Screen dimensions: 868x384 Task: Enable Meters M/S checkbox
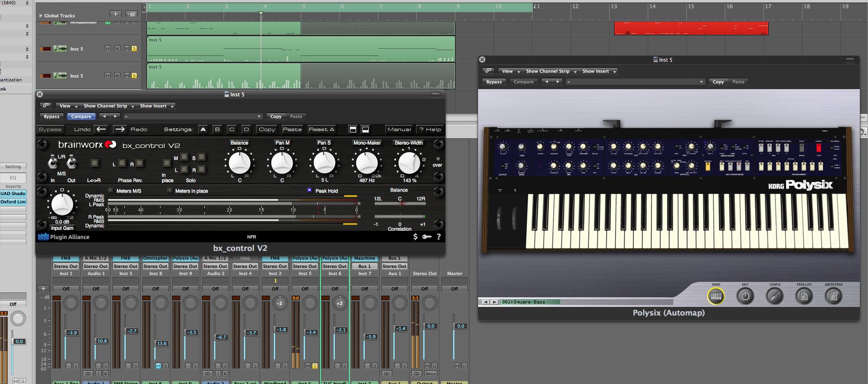coord(111,190)
